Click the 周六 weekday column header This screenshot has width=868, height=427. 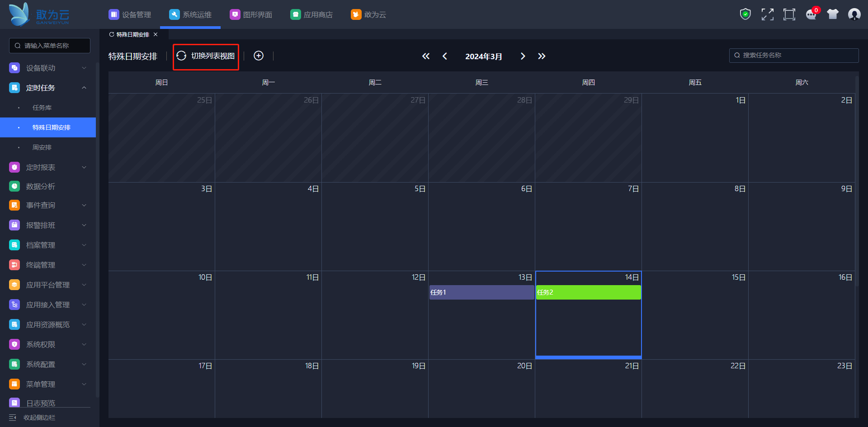coord(802,82)
